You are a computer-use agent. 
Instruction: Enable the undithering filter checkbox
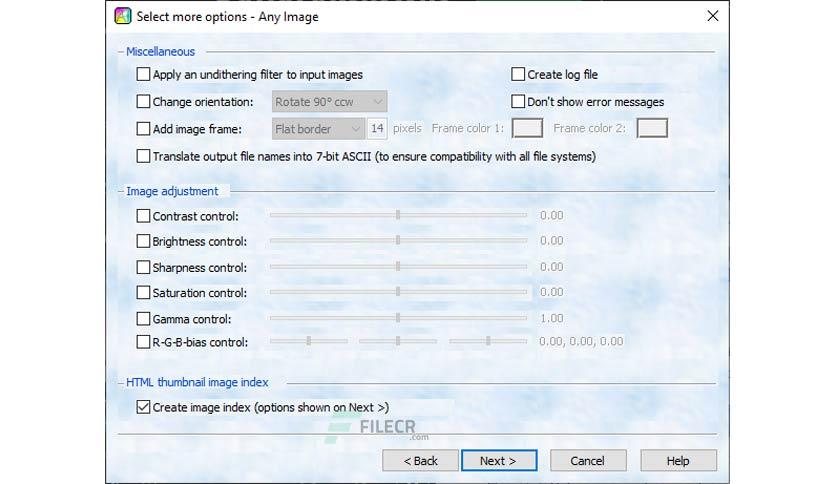pyautogui.click(x=143, y=74)
